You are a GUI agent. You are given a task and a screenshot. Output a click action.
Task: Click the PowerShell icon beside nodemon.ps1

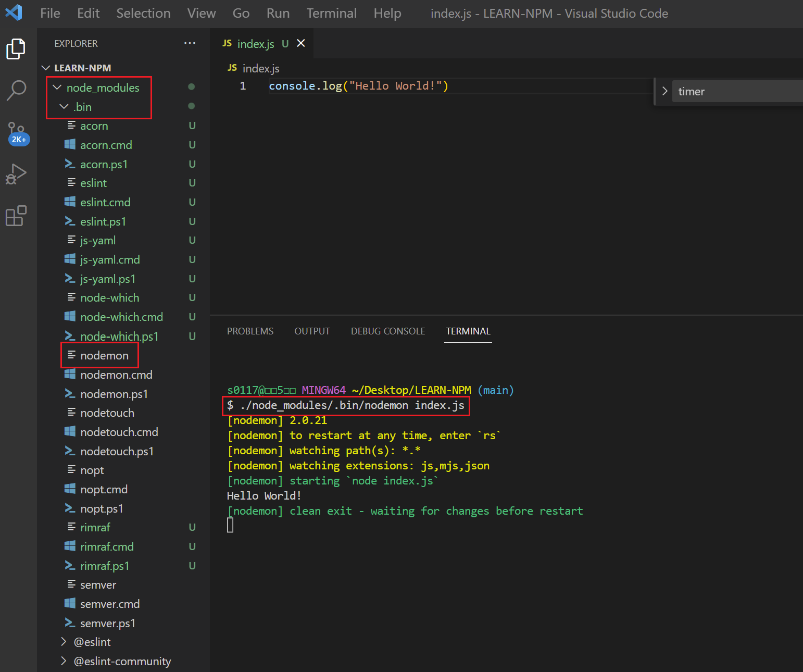click(x=70, y=393)
